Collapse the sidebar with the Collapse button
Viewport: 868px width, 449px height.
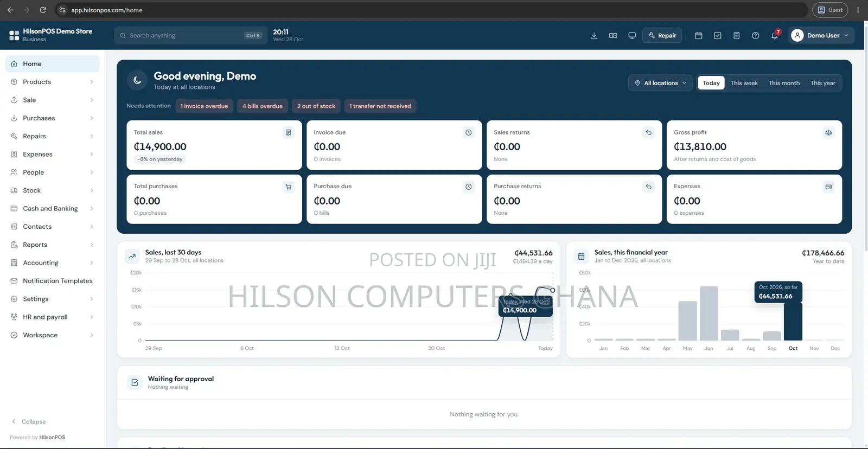point(29,422)
